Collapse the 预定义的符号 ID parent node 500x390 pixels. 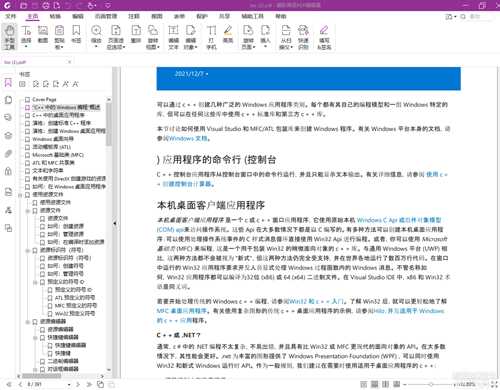pyautogui.click(x=35, y=282)
